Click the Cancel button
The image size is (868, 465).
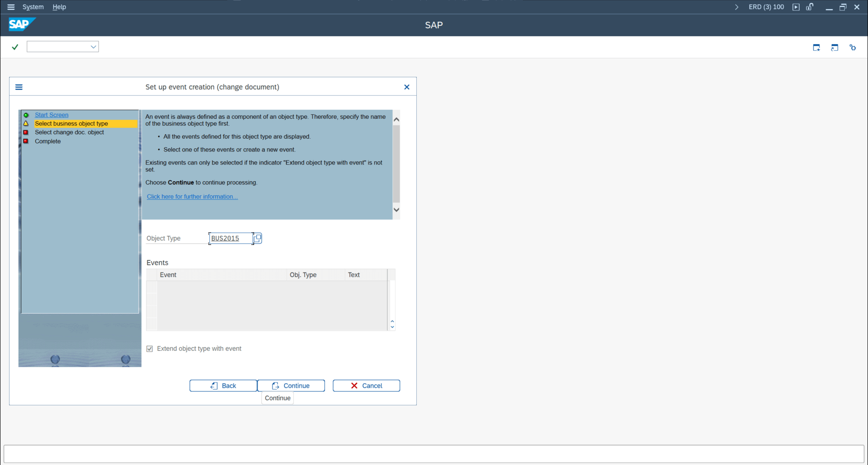(x=366, y=385)
